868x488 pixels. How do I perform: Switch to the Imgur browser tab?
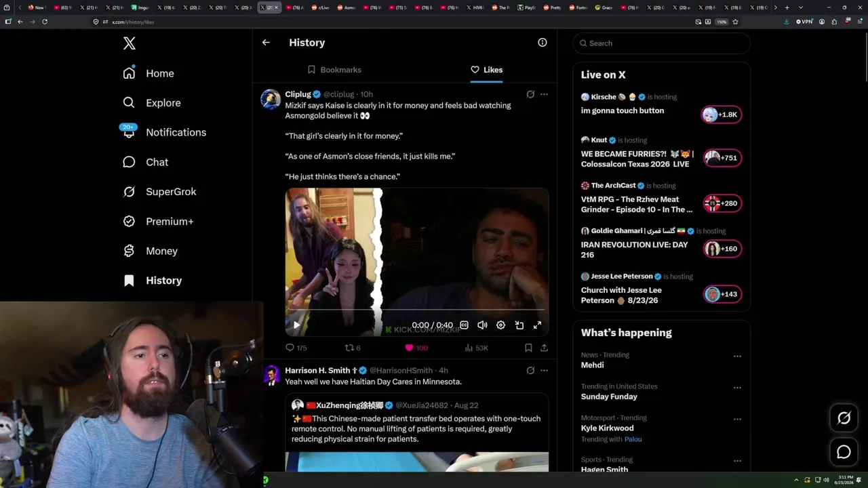click(140, 7)
